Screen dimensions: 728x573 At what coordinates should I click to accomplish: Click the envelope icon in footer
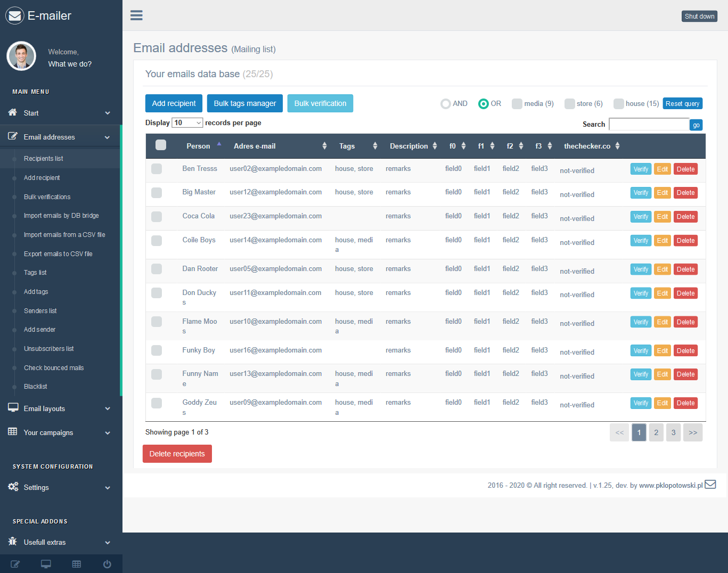(x=710, y=485)
